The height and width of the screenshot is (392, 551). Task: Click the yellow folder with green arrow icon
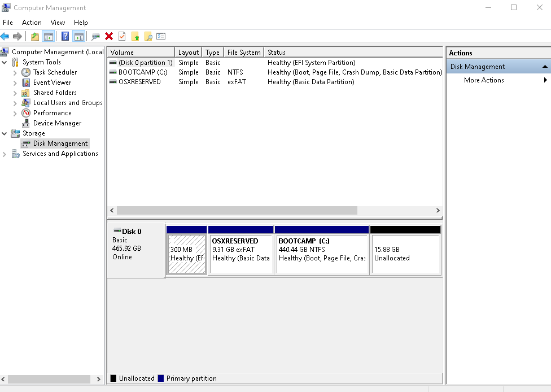[135, 36]
